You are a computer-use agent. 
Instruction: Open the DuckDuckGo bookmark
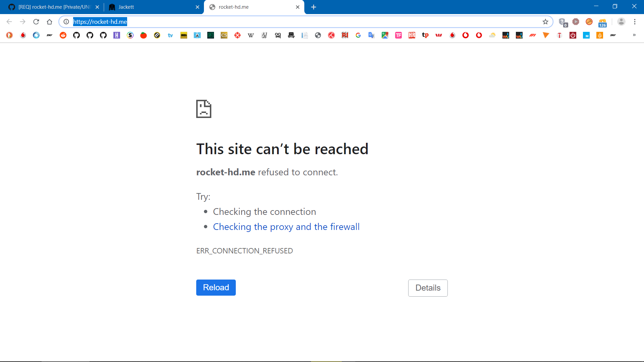click(9, 35)
